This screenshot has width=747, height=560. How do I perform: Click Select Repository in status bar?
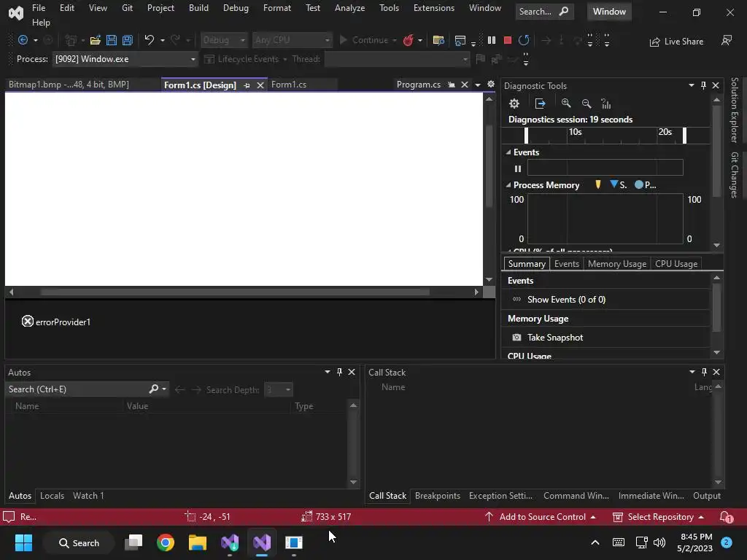[659, 517]
